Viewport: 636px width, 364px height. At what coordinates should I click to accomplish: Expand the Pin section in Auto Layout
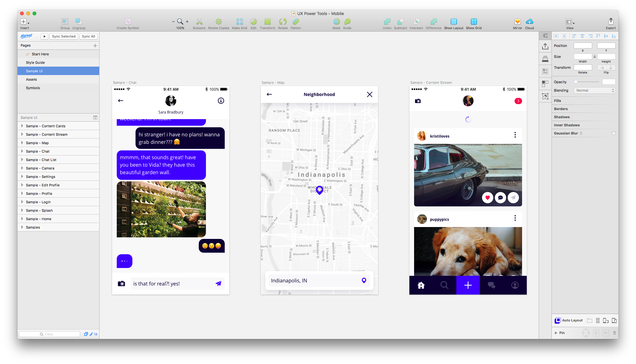coord(556,333)
